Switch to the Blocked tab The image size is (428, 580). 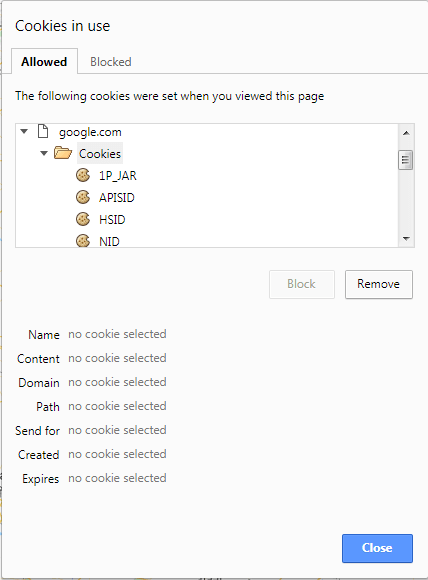(x=111, y=62)
